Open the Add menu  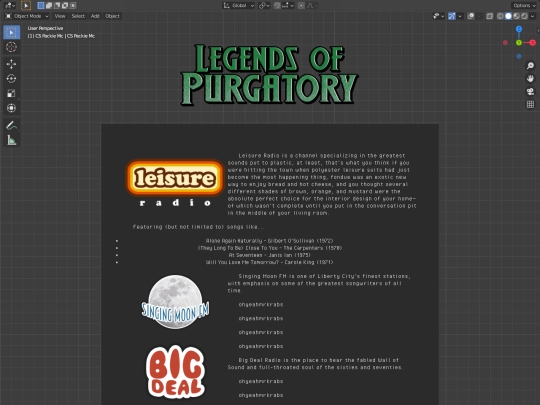point(95,16)
